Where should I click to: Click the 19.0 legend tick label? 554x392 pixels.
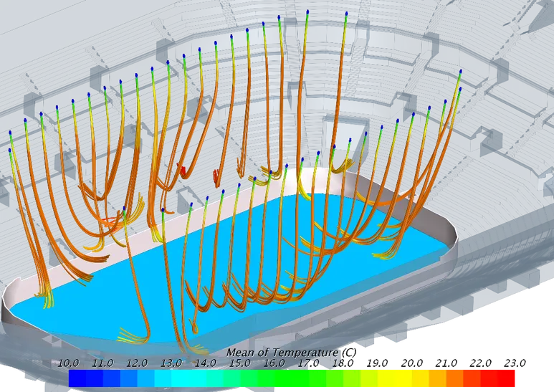(x=378, y=363)
